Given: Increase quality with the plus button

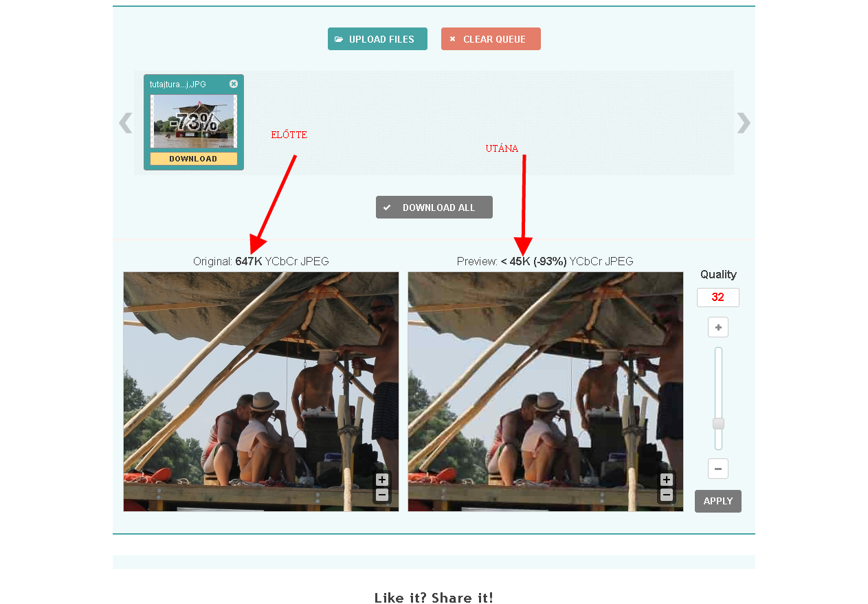Looking at the screenshot, I should [717, 327].
